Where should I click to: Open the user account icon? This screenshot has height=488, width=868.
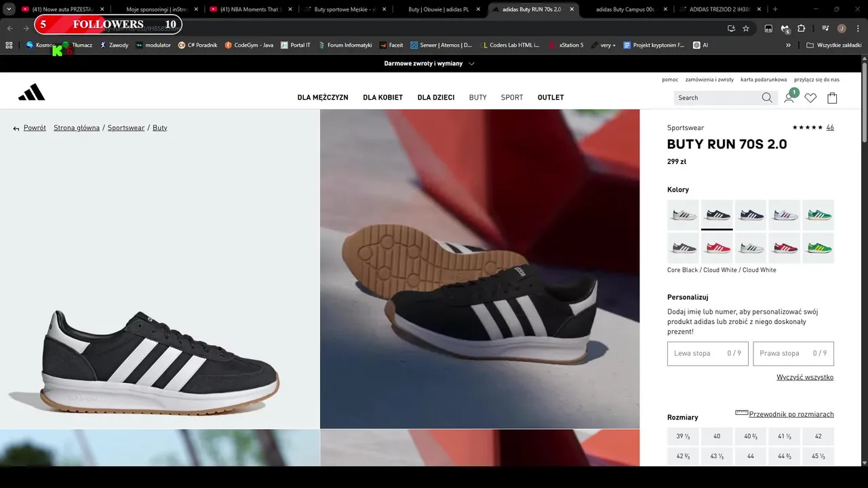click(x=789, y=98)
